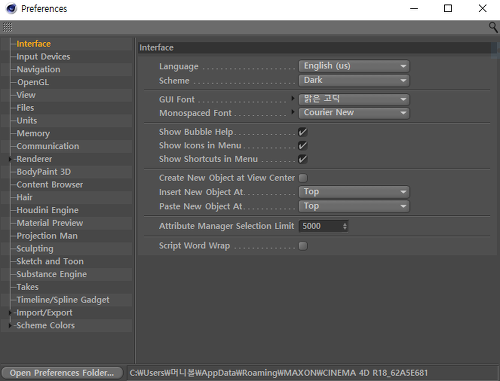
Task: Minimize the Preferences window
Action: 414,9
